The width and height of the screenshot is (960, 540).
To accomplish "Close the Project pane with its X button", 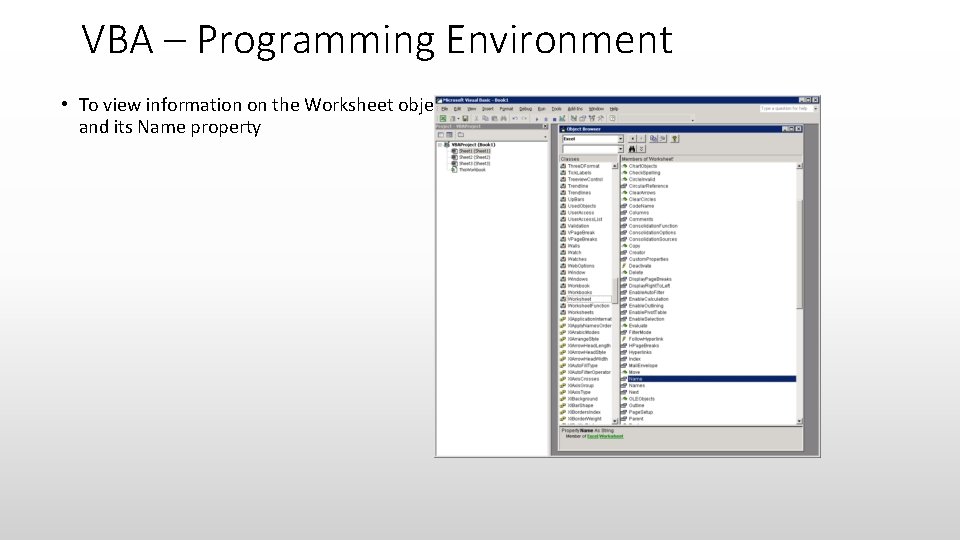I will [x=546, y=126].
